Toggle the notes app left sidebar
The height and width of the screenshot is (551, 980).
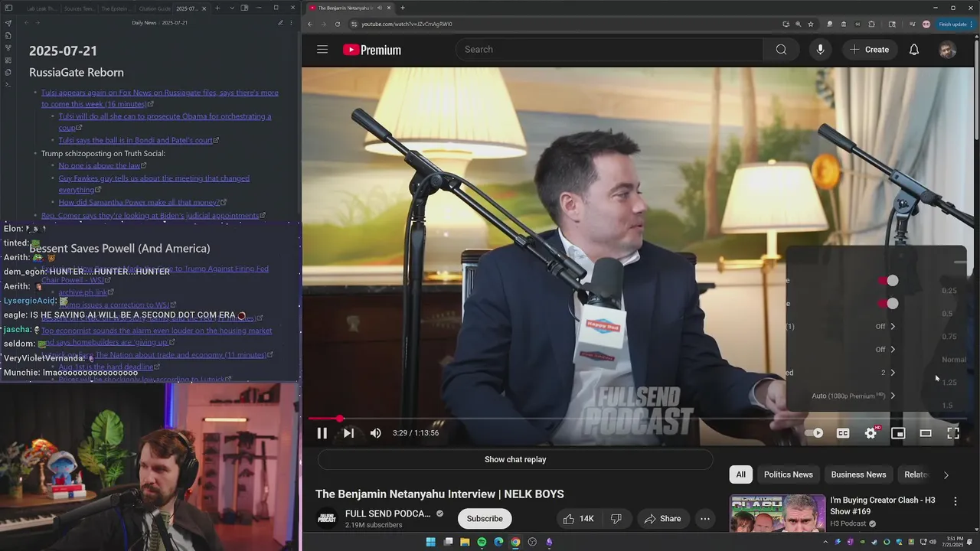point(8,8)
